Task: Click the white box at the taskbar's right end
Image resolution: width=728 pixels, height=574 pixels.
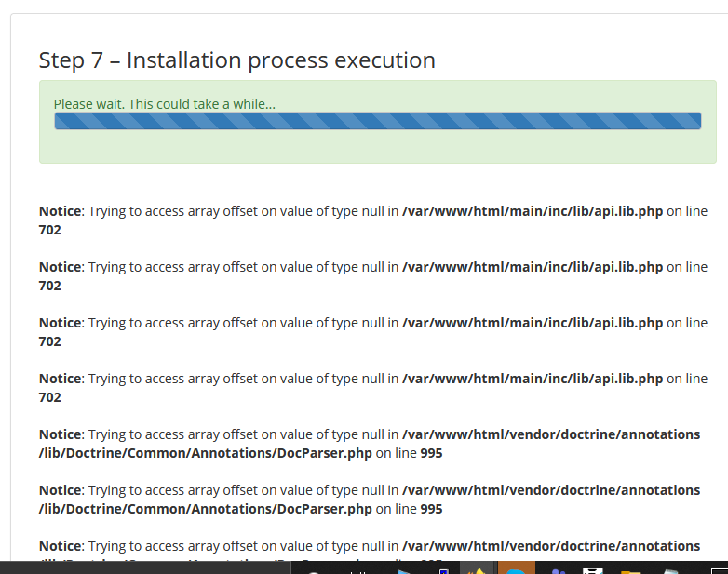Action: point(718,567)
